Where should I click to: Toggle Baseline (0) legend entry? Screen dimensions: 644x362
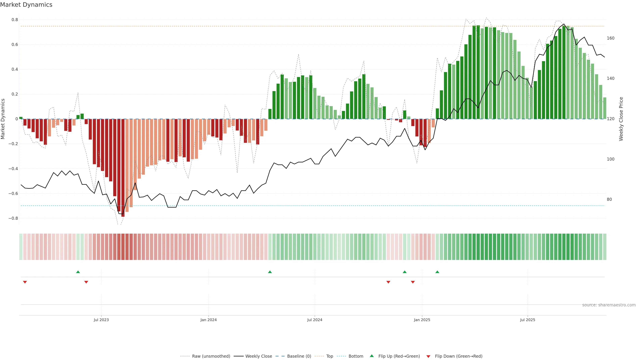[x=299, y=356]
